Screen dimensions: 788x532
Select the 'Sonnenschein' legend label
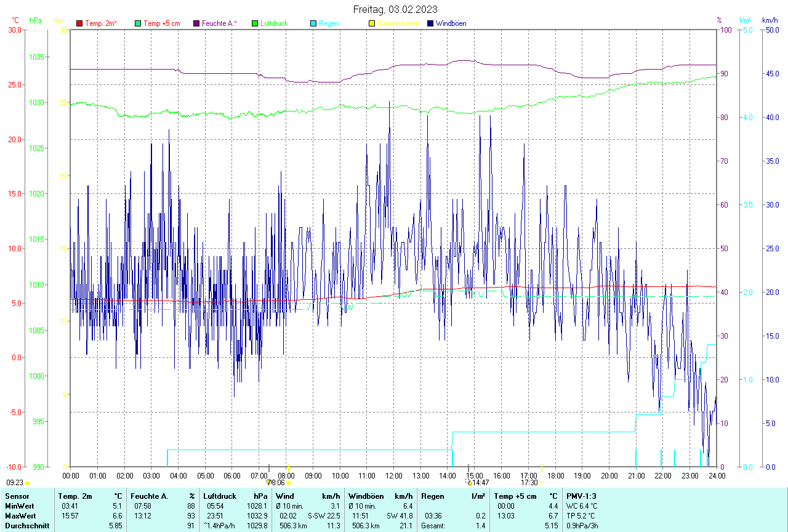[x=398, y=23]
